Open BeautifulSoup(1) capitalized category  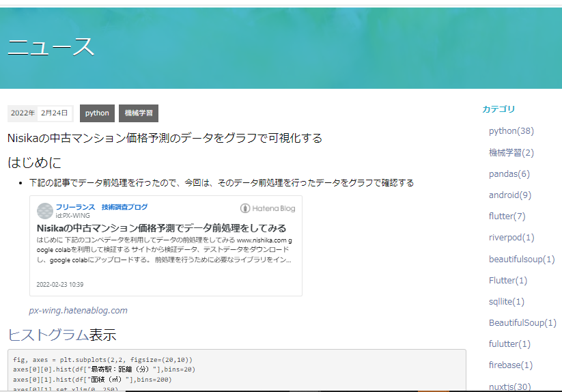pos(522,322)
